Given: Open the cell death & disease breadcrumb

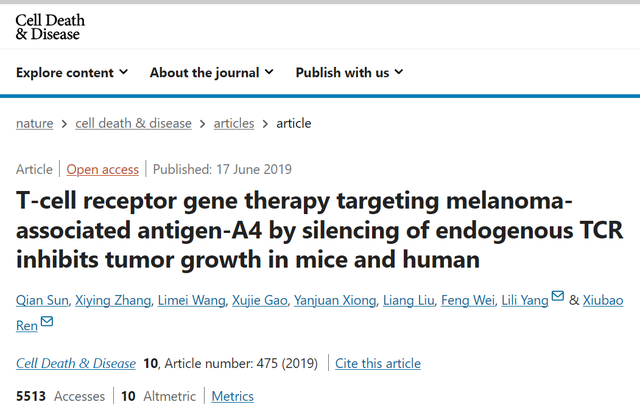Looking at the screenshot, I should 133,124.
